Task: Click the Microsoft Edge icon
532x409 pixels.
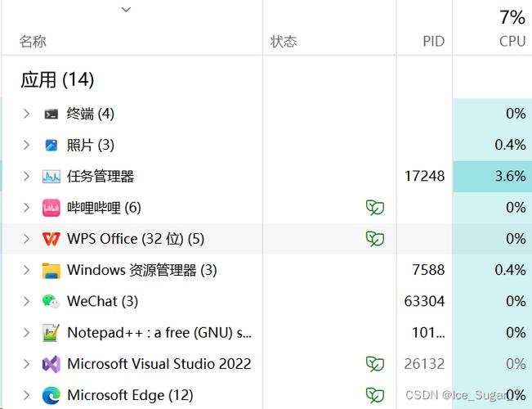Action: [51, 395]
